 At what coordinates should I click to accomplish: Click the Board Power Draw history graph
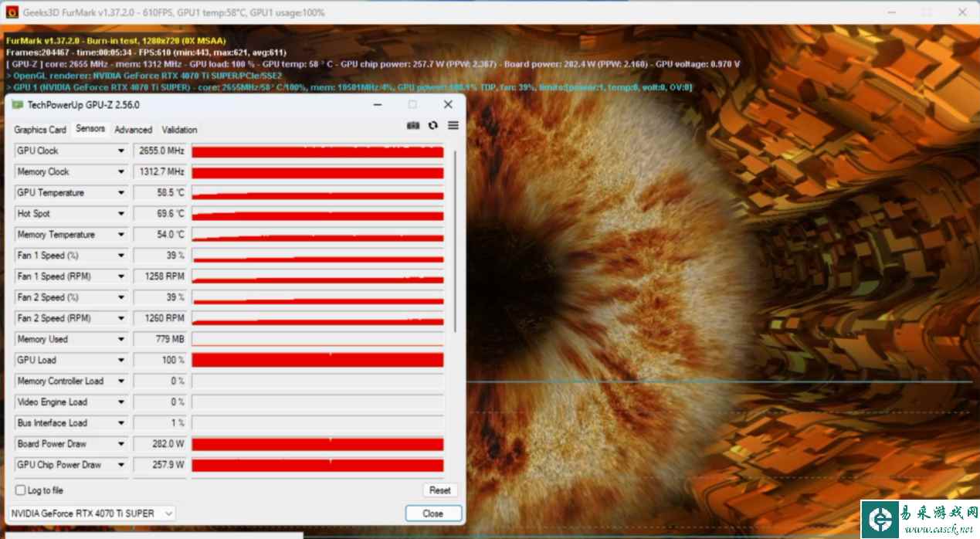tap(317, 444)
